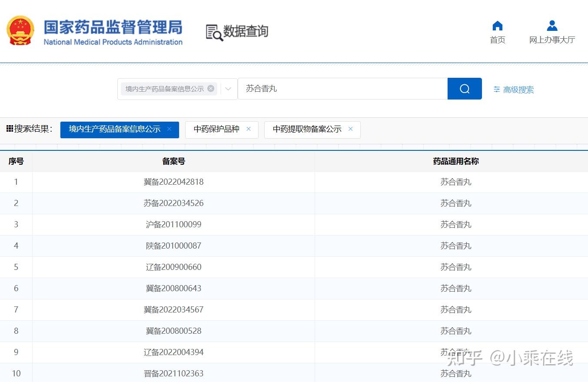Click 苏合香丸 in row 3

(456, 225)
